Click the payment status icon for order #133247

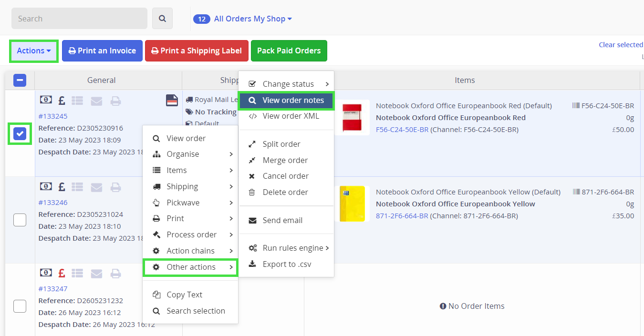[46, 273]
